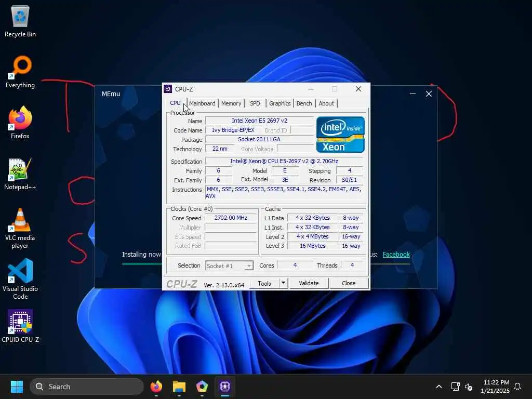The width and height of the screenshot is (532, 399).
Task: Select the Technology value 22 nm
Action: (220, 149)
